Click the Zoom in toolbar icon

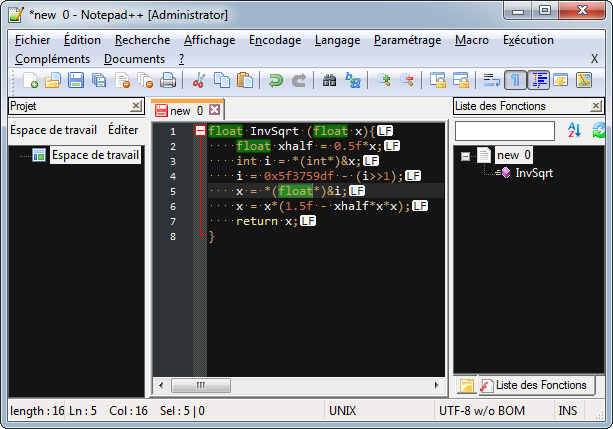384,80
